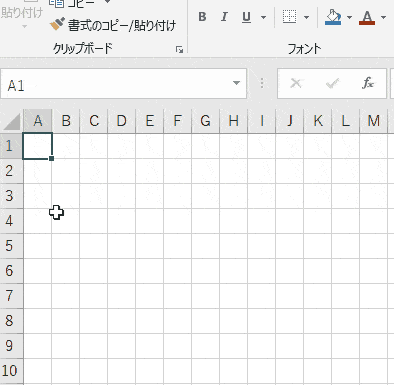394x385 pixels.
Task: Open clipboard pane dialog launcher
Action: point(180,50)
